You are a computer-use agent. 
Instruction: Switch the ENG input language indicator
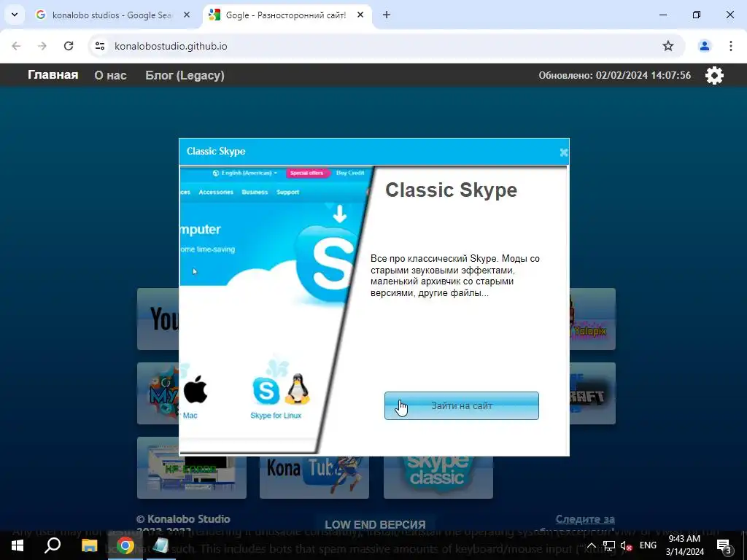(648, 545)
